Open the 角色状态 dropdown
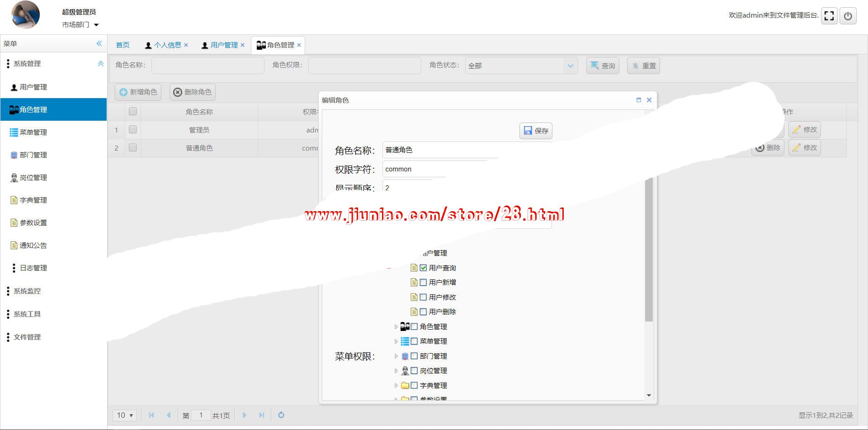 point(570,66)
